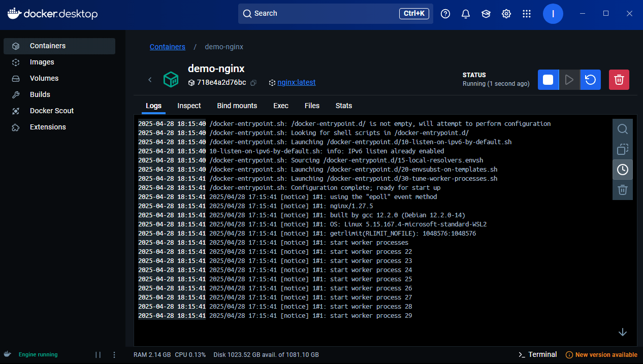643x364 pixels.
Task: Open the Help question mark menu
Action: (x=445, y=14)
